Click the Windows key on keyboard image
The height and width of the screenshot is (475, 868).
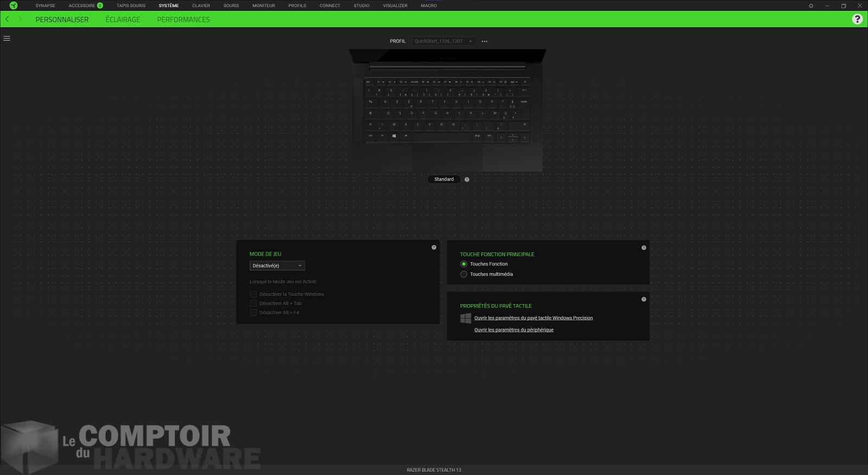click(x=394, y=136)
